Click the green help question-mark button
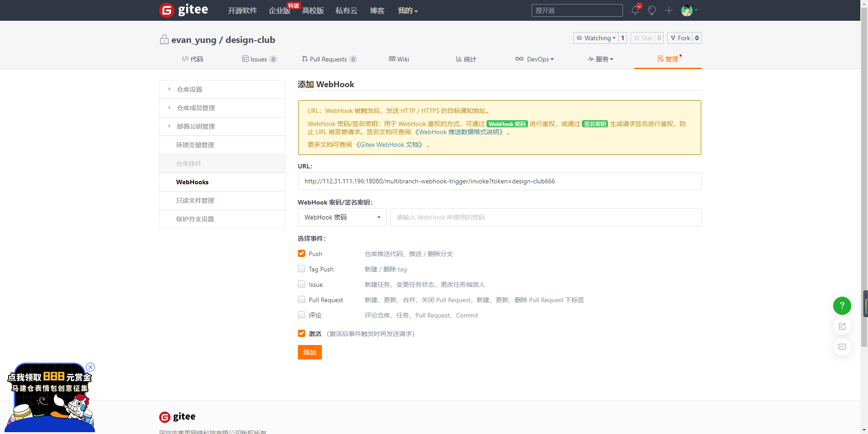 [x=842, y=306]
